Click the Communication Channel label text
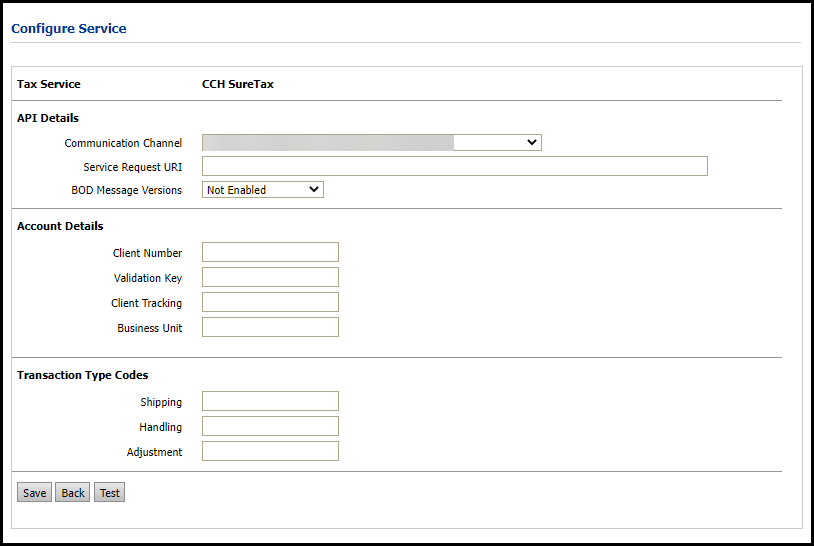The image size is (814, 546). pyautogui.click(x=123, y=144)
